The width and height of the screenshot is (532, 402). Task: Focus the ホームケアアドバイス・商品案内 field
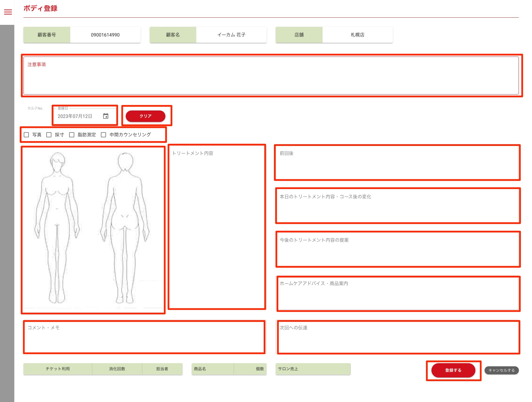(397, 294)
